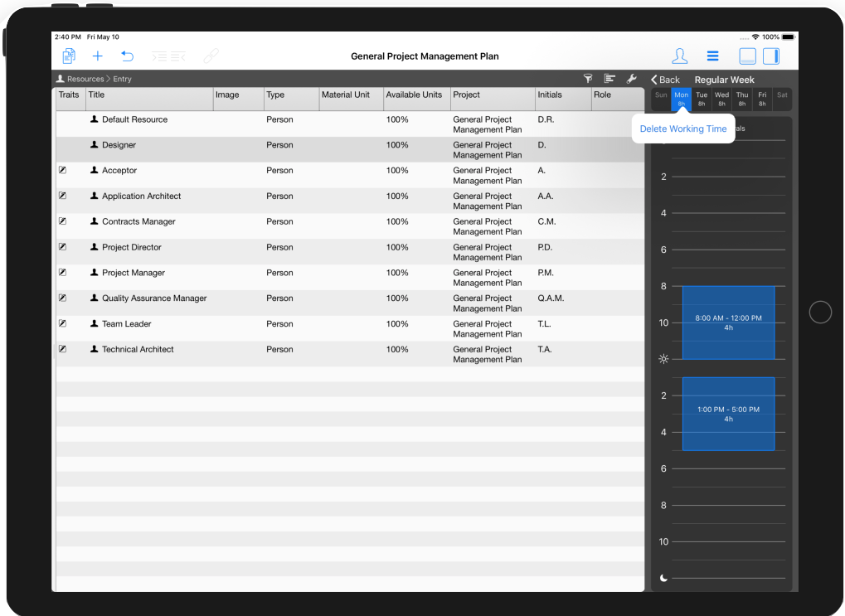Click the undo arrow icon

click(x=125, y=56)
